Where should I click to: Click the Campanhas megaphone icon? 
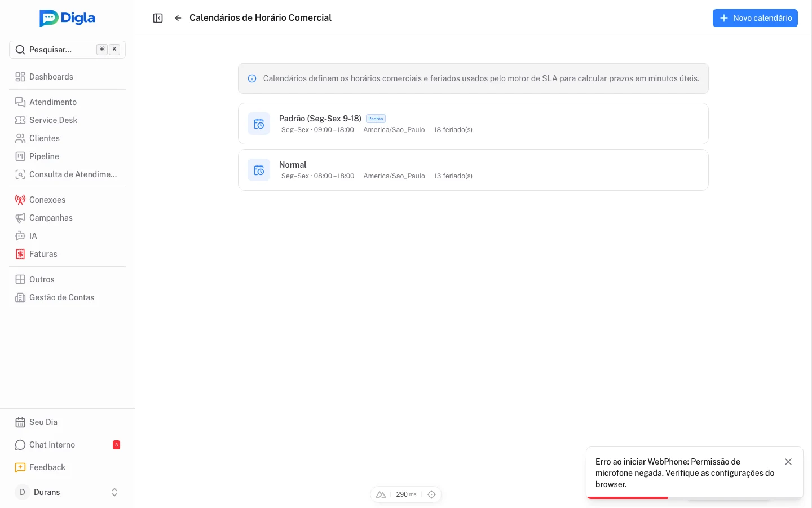pyautogui.click(x=20, y=218)
